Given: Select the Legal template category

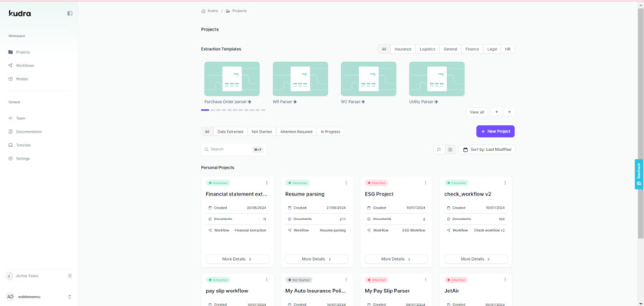Looking at the screenshot, I should 492,49.
